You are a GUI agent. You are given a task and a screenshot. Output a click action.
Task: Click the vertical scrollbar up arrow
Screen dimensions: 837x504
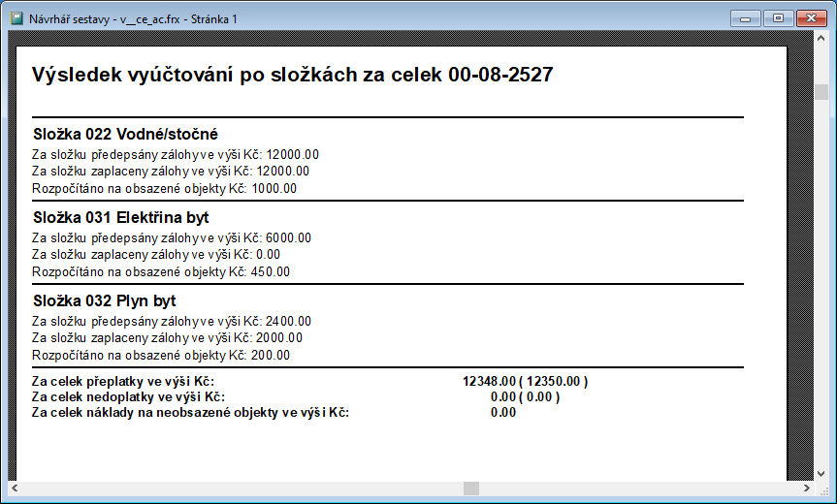(821, 41)
